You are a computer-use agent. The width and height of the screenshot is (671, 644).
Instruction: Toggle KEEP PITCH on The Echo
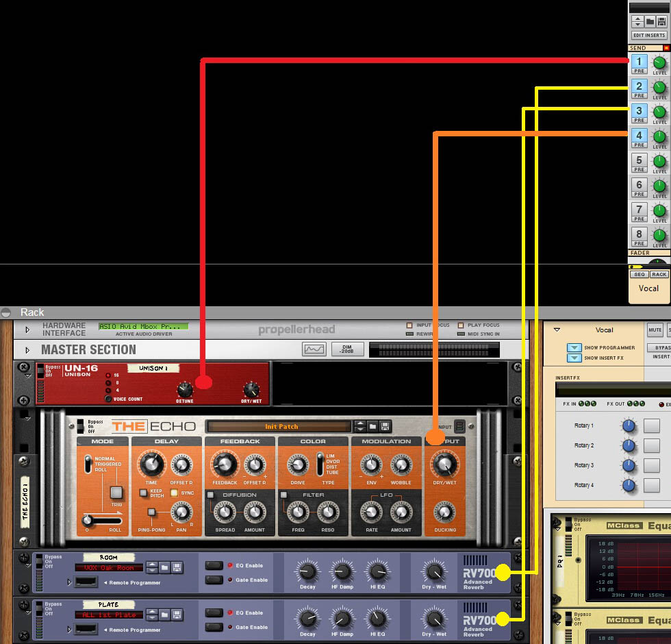pos(144,493)
